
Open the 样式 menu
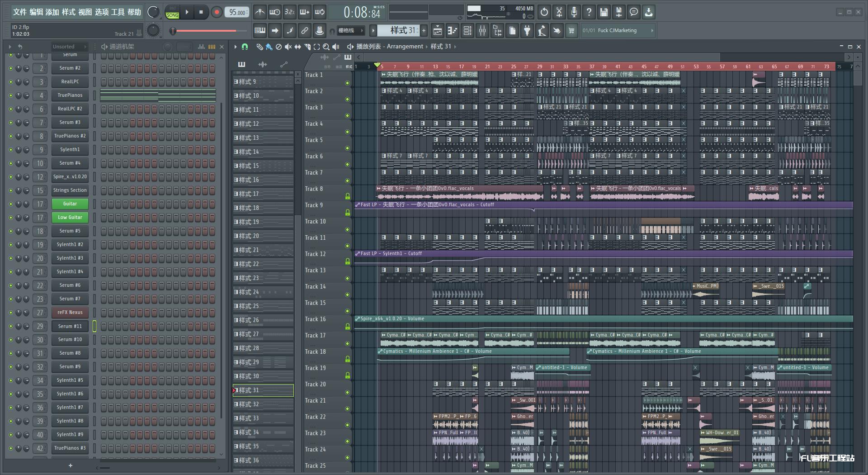[69, 12]
